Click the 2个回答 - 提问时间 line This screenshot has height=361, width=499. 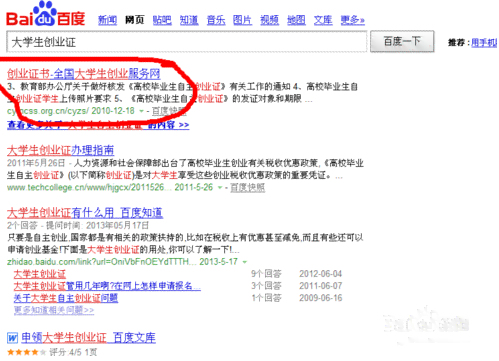78,226
